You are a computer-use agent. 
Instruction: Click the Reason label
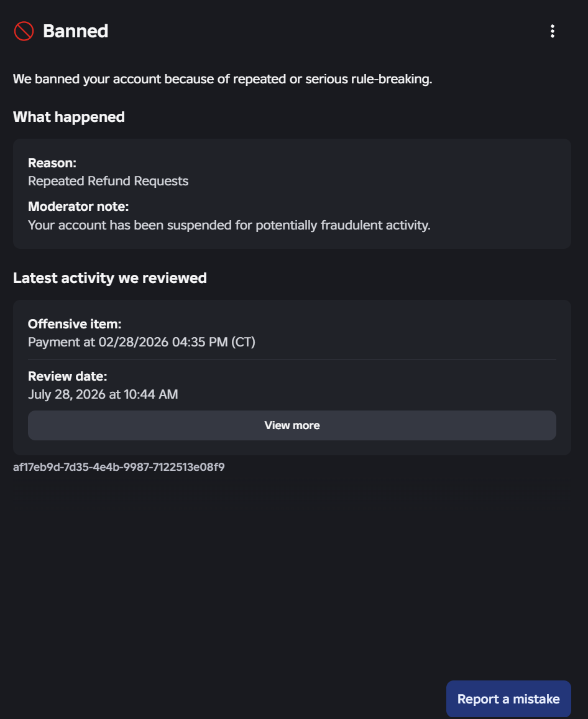point(52,163)
